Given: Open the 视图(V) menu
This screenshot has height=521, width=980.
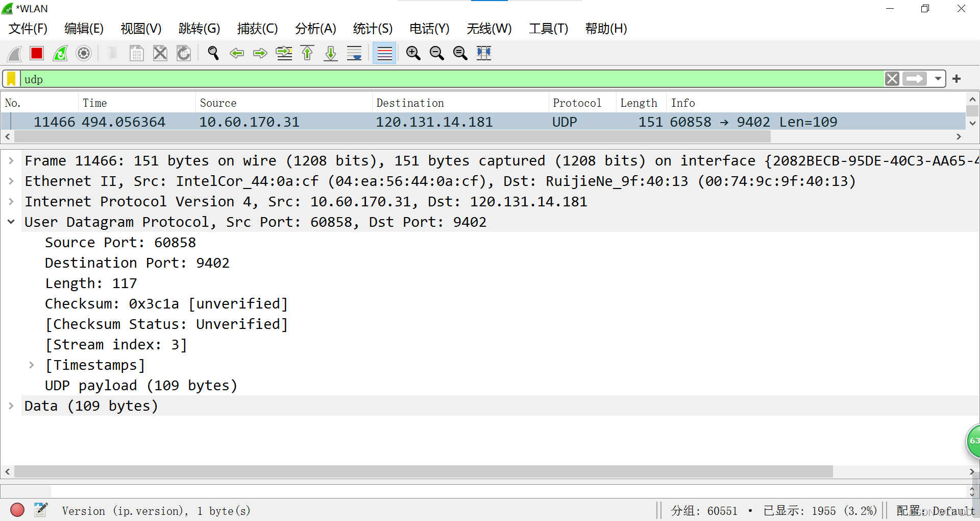Looking at the screenshot, I should click(141, 29).
